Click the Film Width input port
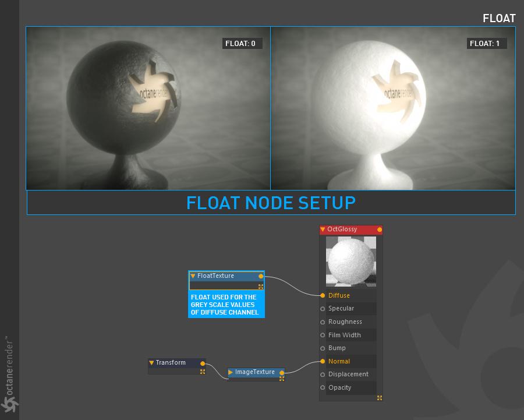This screenshot has height=420, width=524. (323, 335)
